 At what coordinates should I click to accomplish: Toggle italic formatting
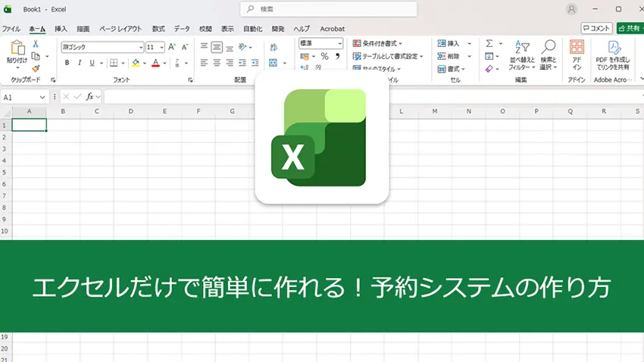click(x=80, y=63)
